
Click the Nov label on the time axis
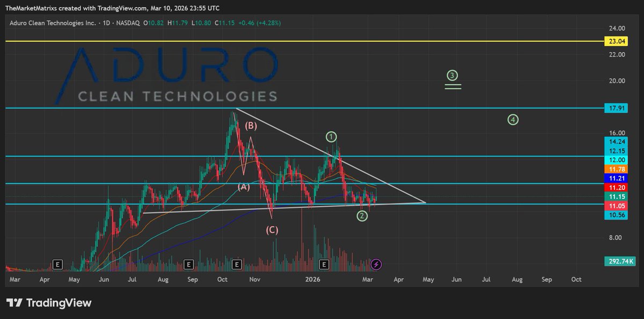coord(255,280)
